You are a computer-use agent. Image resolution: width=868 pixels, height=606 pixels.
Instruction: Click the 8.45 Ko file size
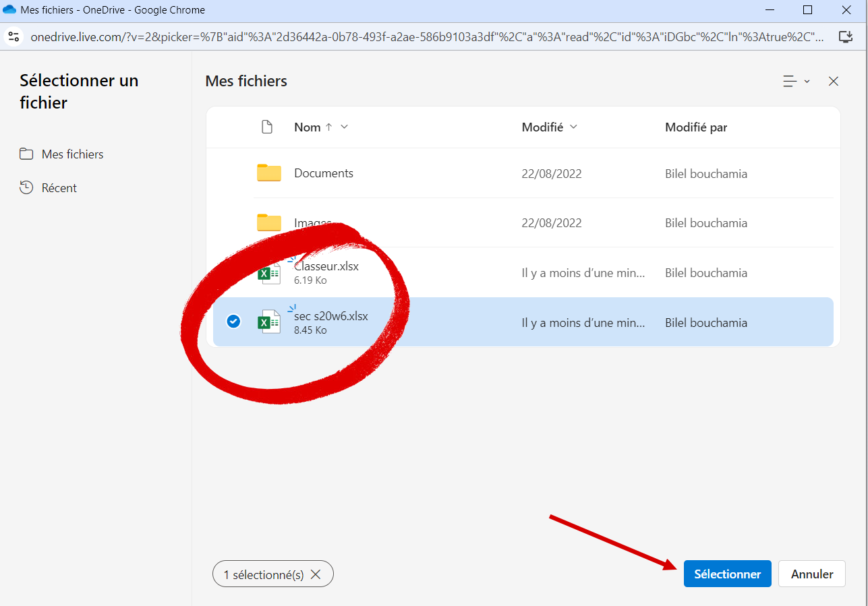click(x=310, y=330)
